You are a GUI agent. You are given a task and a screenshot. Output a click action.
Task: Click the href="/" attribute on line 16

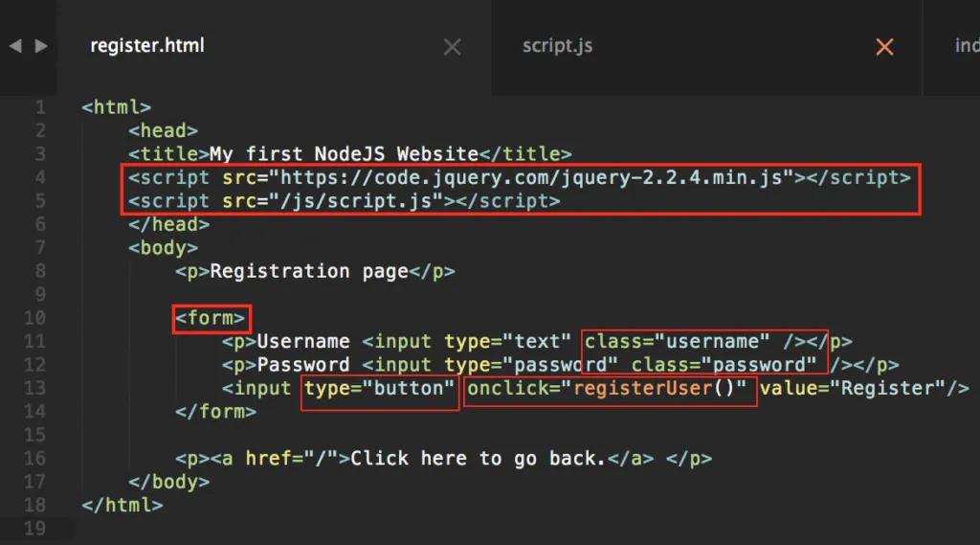[x=292, y=459]
